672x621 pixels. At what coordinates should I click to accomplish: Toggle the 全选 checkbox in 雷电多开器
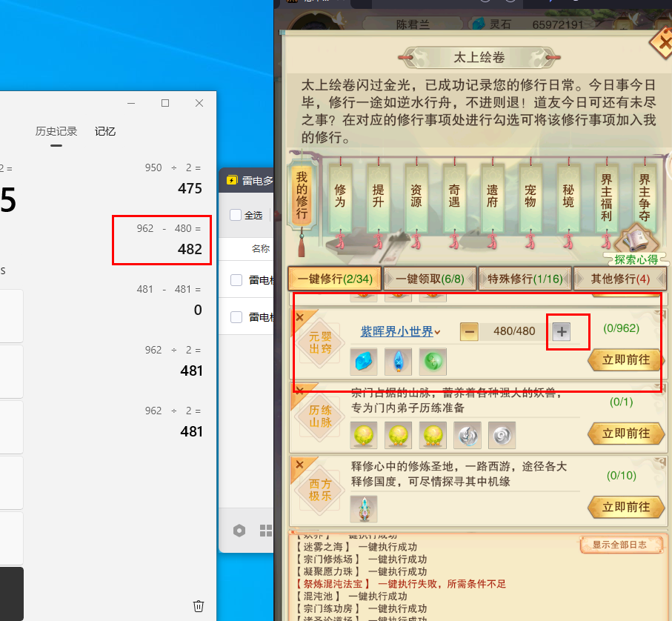tap(236, 215)
